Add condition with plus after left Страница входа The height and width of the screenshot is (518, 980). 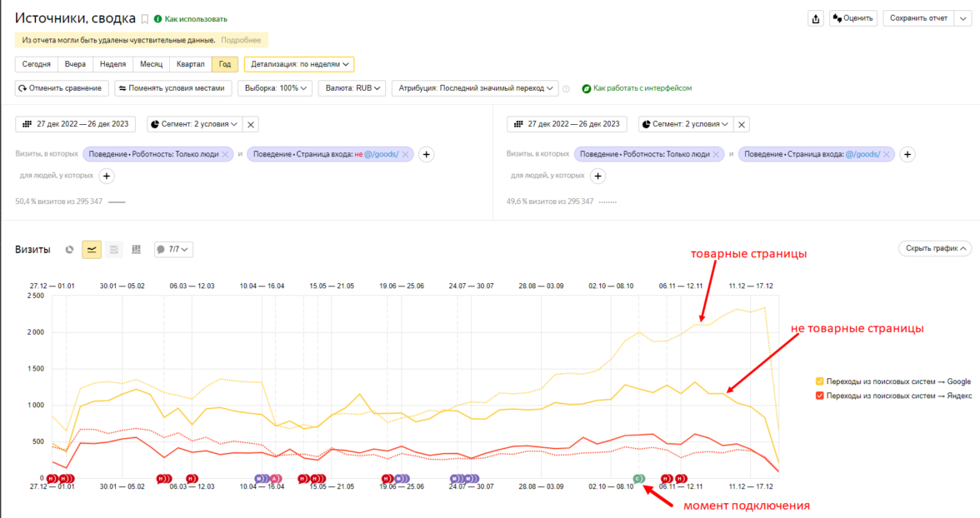point(426,154)
